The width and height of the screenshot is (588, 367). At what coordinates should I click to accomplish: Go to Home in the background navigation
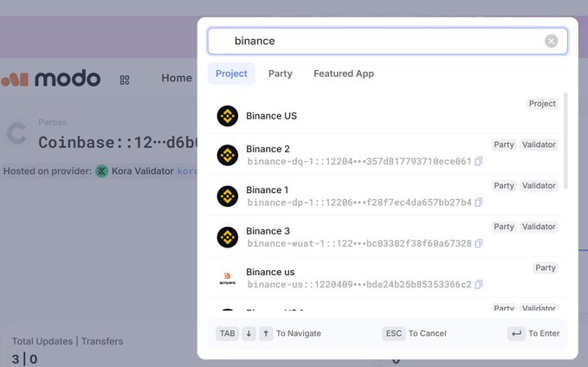pos(177,78)
